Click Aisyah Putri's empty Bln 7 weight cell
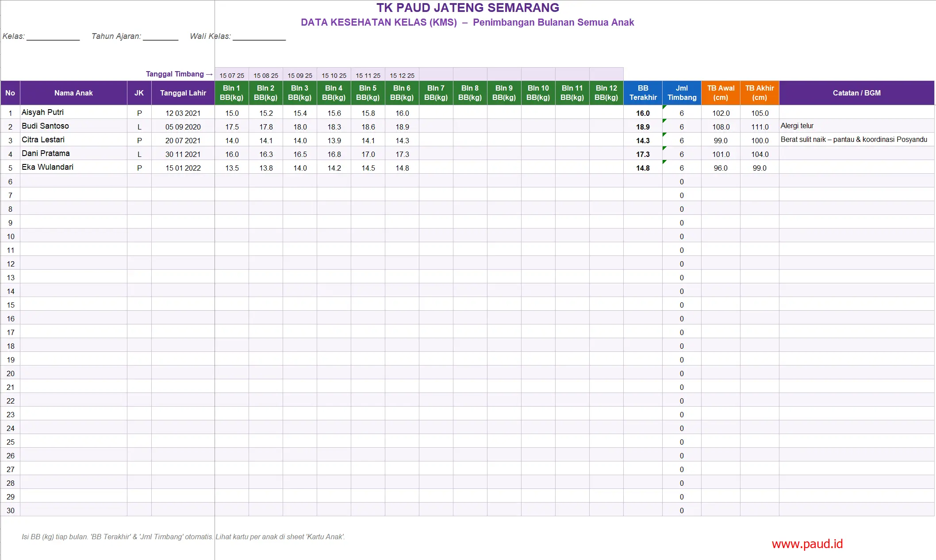This screenshot has width=936, height=560. point(436,113)
